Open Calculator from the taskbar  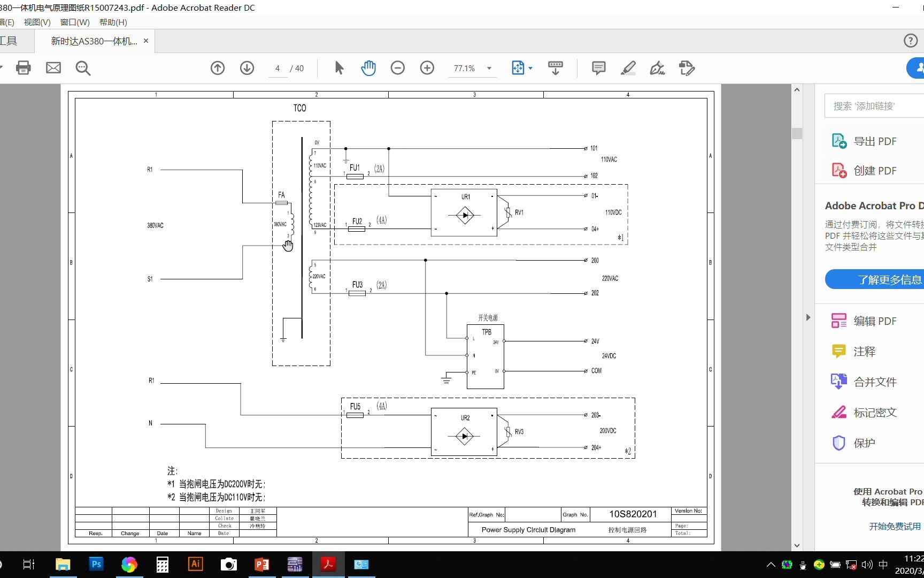(162, 564)
